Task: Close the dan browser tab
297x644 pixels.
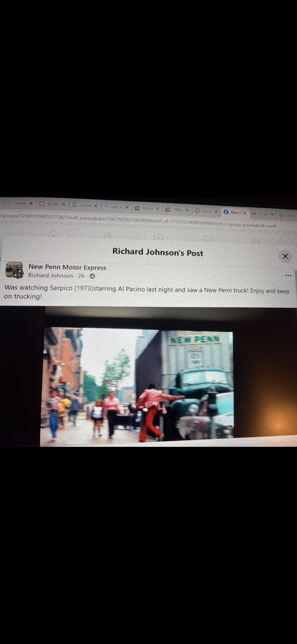Action: pos(127,208)
